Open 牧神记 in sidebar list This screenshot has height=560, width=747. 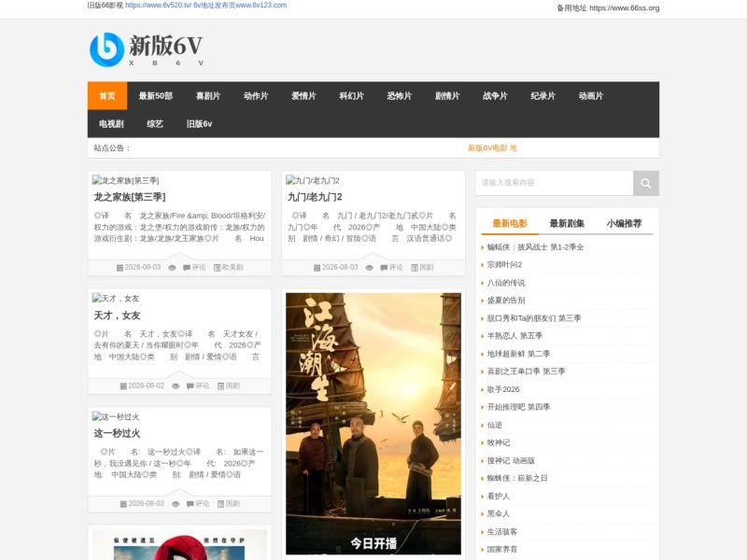pyautogui.click(x=499, y=442)
